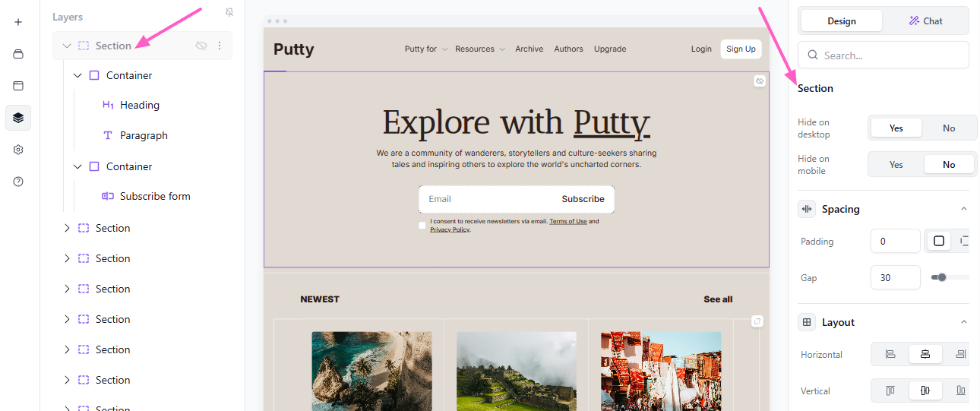Open the Layers stack icon in sidebar
Image resolution: width=980 pixels, height=411 pixels.
[18, 118]
